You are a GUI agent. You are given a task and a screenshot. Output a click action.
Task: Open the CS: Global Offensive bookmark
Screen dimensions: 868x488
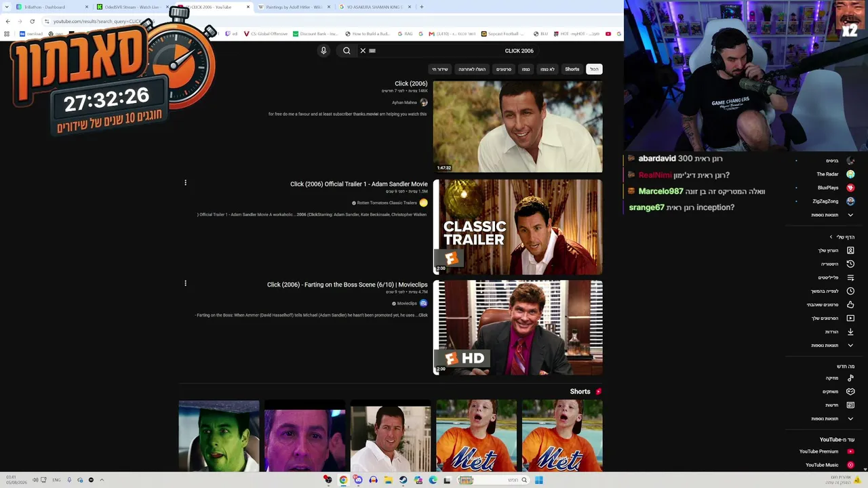(266, 34)
